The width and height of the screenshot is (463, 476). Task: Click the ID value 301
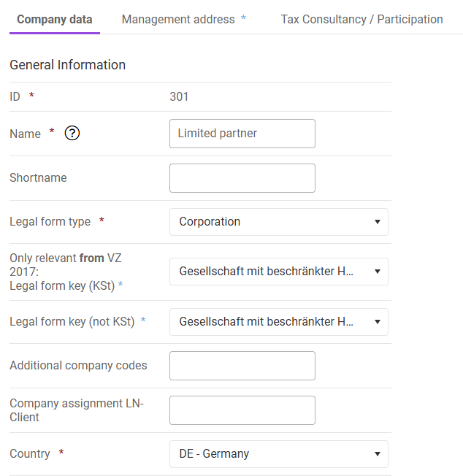click(179, 97)
